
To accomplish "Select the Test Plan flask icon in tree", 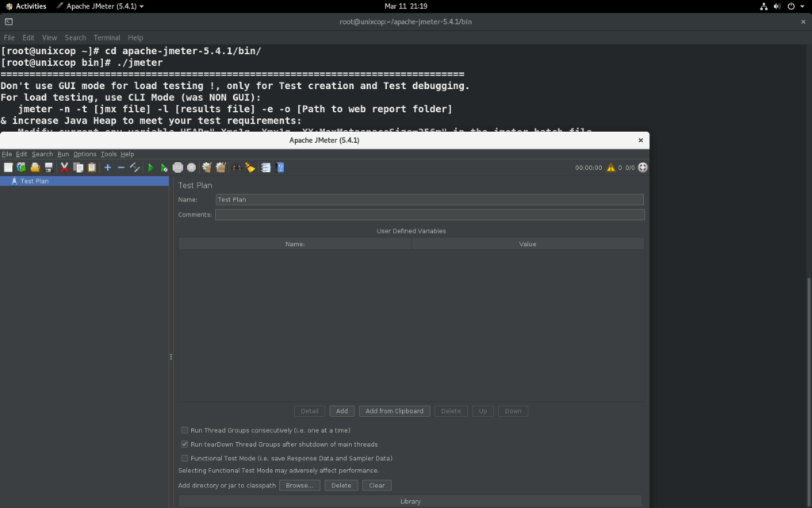I will (x=14, y=181).
